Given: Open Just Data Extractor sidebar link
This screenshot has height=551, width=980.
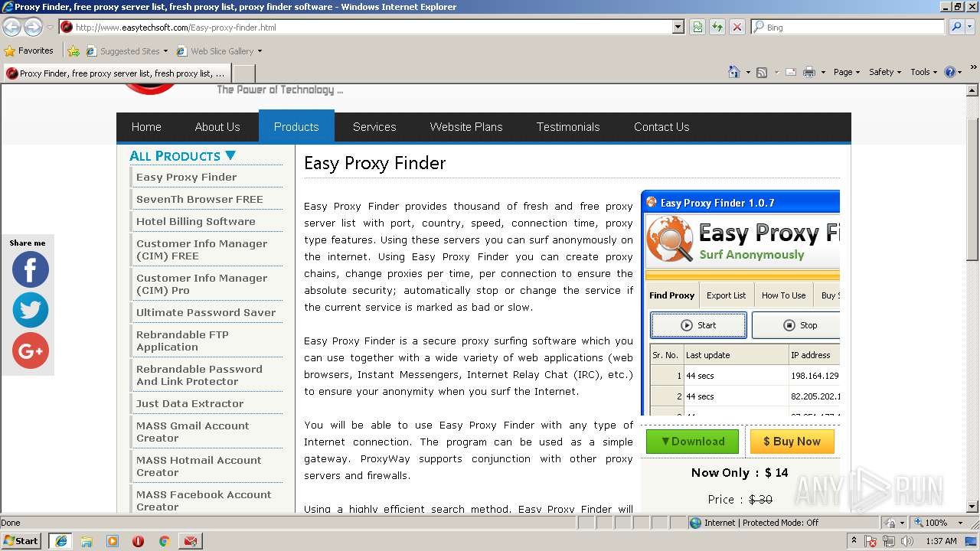Looking at the screenshot, I should pyautogui.click(x=190, y=403).
